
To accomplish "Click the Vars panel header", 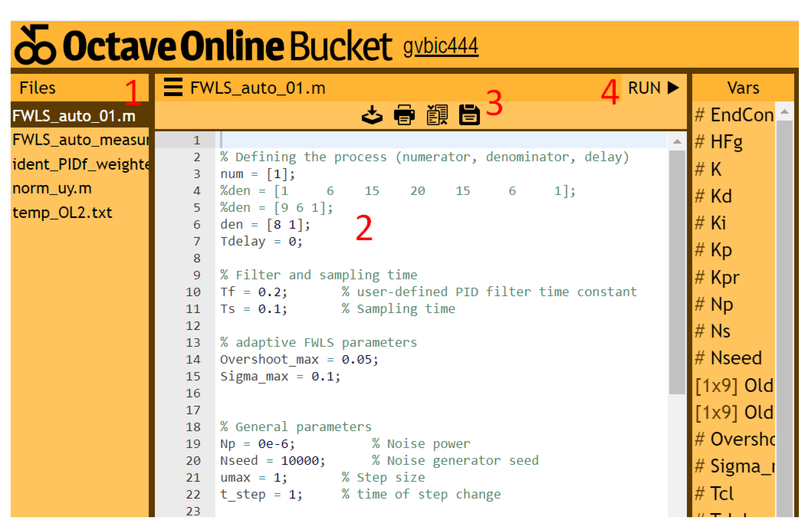I will click(743, 88).
